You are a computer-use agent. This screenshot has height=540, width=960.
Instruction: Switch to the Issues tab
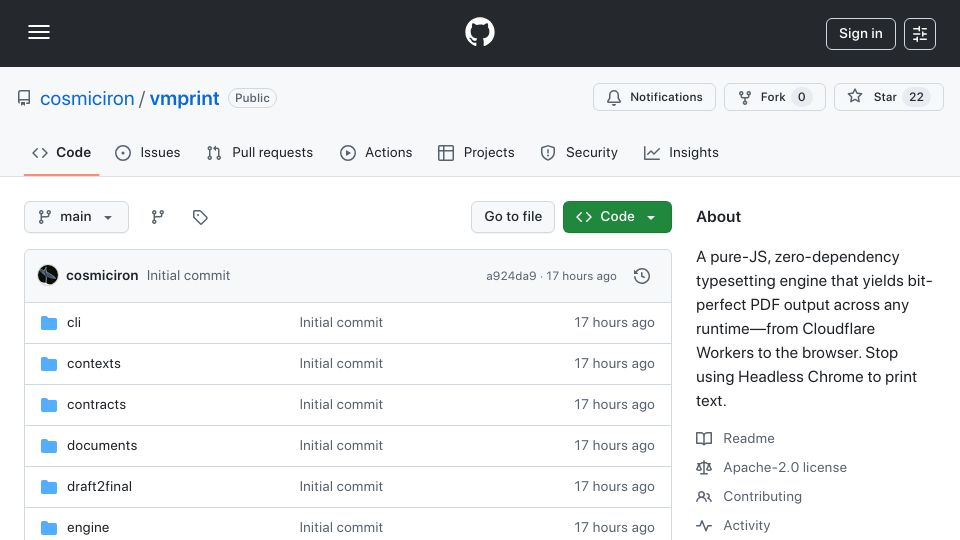[148, 152]
